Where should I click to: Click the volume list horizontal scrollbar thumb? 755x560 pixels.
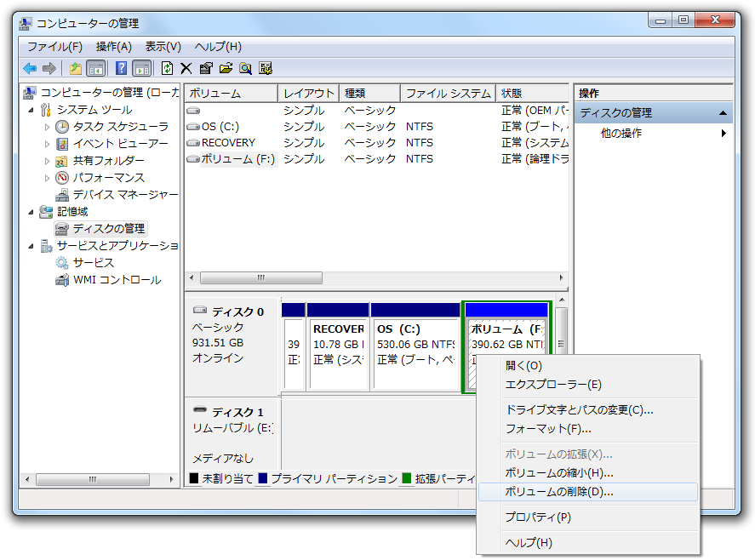[x=261, y=277]
